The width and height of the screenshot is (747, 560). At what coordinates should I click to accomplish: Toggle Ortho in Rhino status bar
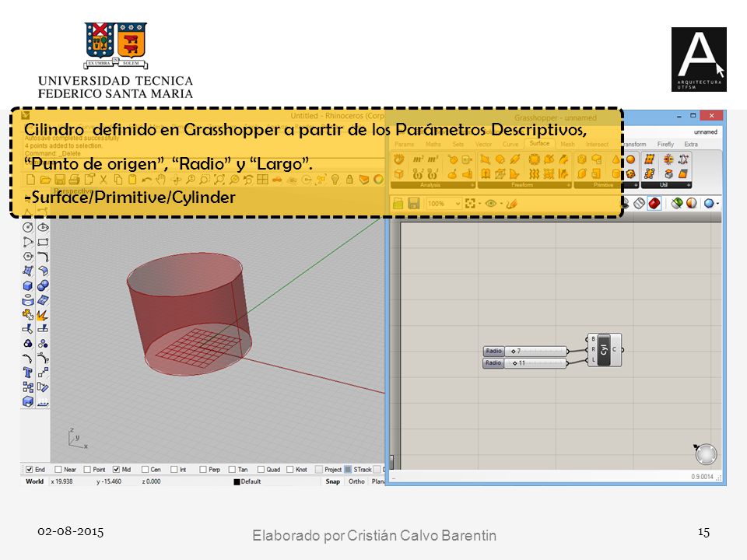356,481
